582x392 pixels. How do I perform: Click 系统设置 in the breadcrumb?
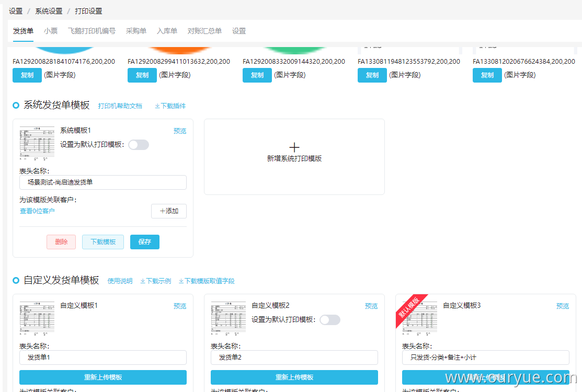click(49, 11)
